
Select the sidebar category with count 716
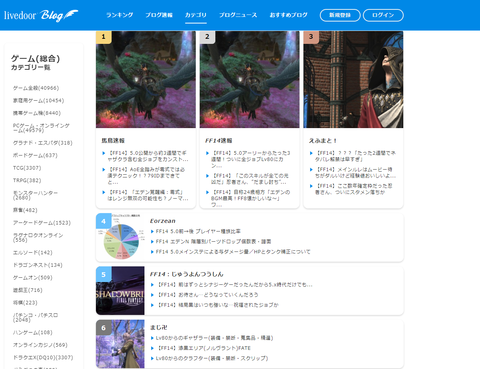pyautogui.click(x=28, y=290)
